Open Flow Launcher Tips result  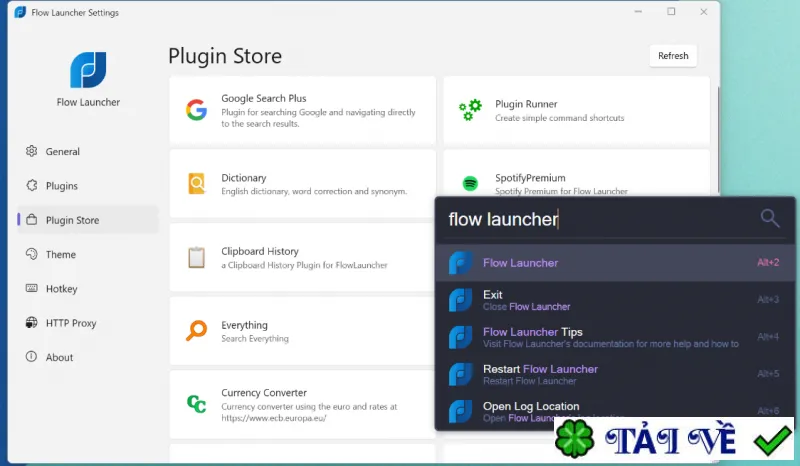pyautogui.click(x=615, y=337)
